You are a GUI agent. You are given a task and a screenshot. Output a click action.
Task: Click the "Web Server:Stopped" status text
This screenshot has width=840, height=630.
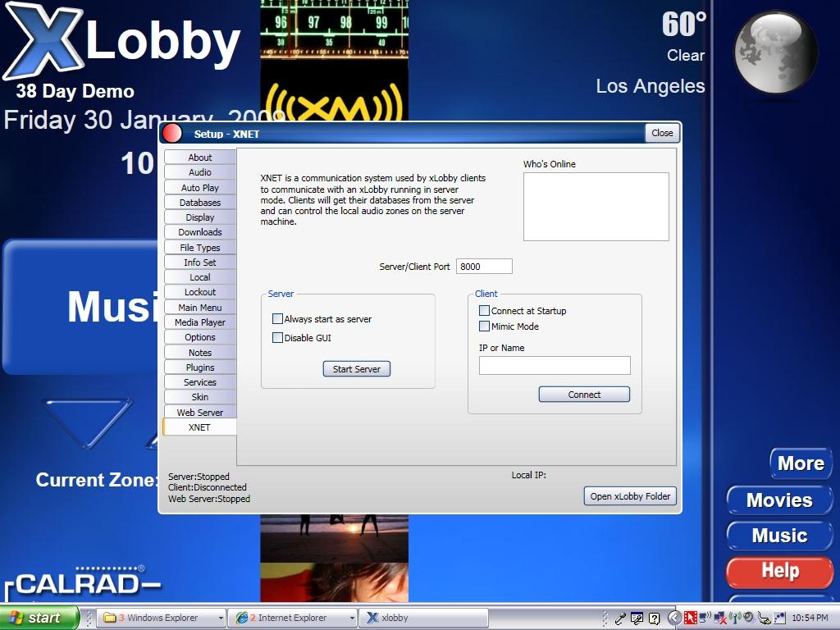pos(209,499)
